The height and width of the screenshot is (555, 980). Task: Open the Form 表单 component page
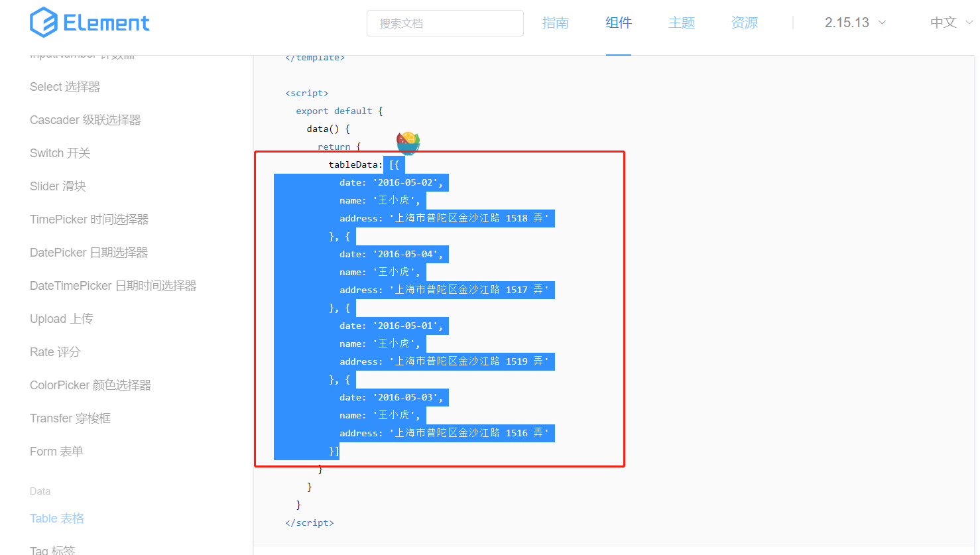[56, 451]
